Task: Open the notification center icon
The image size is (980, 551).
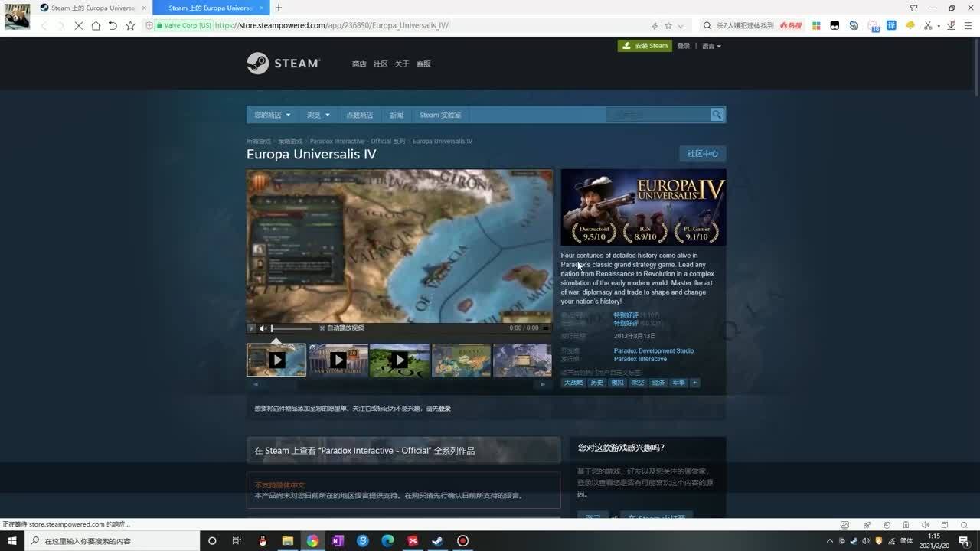Action: click(x=964, y=541)
